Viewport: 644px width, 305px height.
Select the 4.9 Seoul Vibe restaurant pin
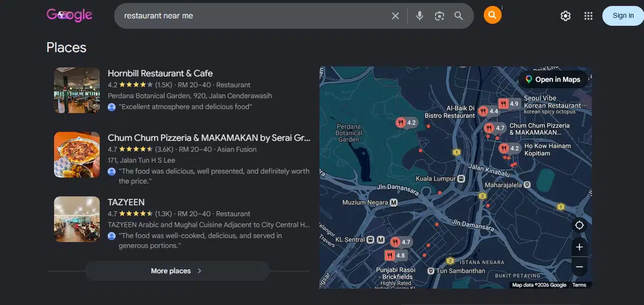509,104
